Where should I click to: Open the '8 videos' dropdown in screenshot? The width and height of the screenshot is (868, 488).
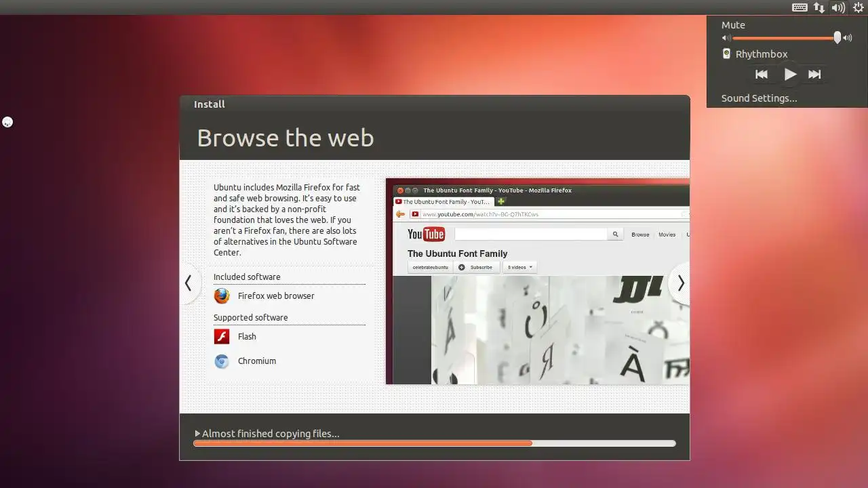click(x=519, y=267)
